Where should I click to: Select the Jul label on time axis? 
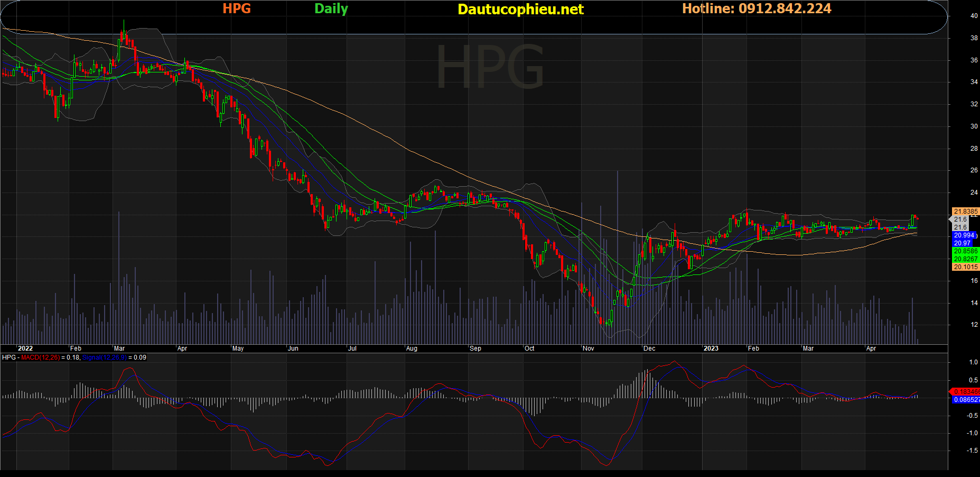(x=352, y=348)
